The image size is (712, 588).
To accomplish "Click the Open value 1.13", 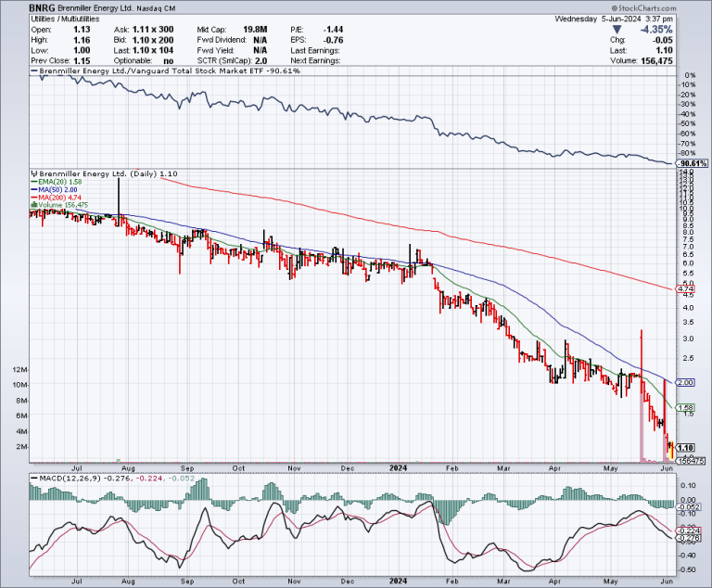I will (x=82, y=29).
